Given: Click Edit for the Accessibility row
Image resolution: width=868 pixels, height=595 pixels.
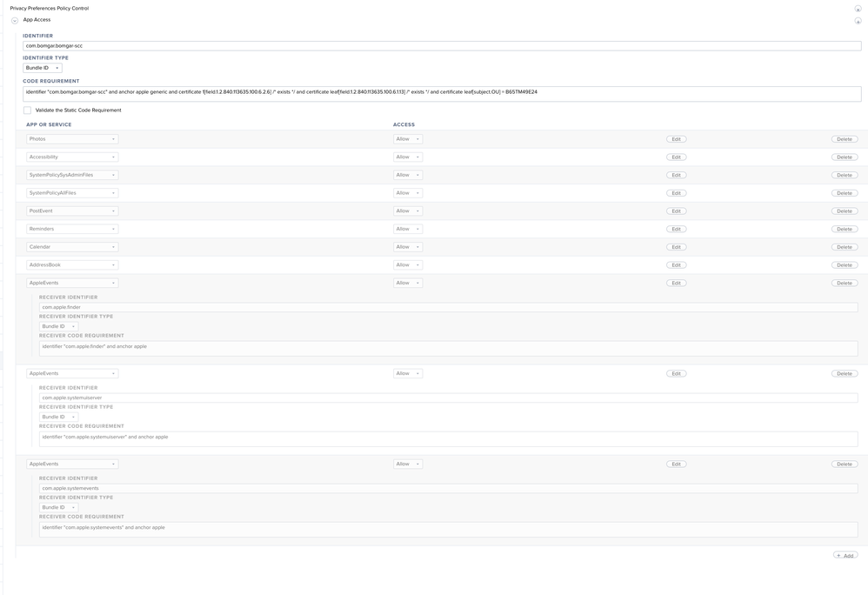Looking at the screenshot, I should pyautogui.click(x=676, y=157).
